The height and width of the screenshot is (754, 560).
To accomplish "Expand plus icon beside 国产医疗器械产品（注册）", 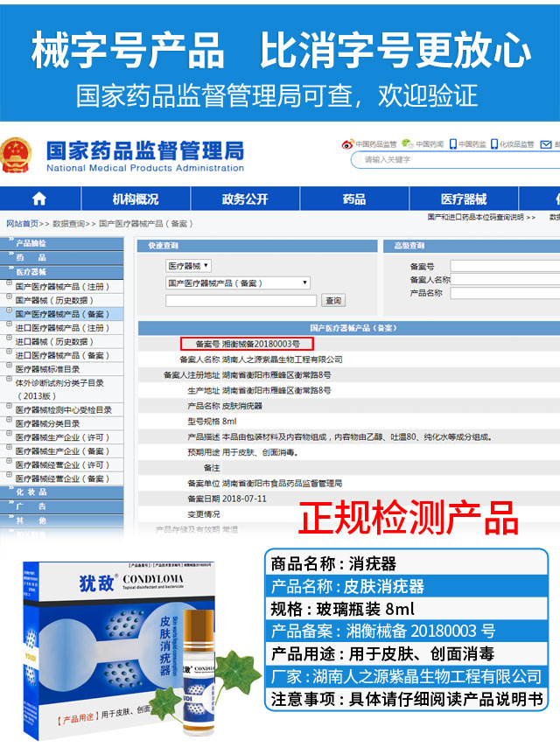I will coord(9,283).
